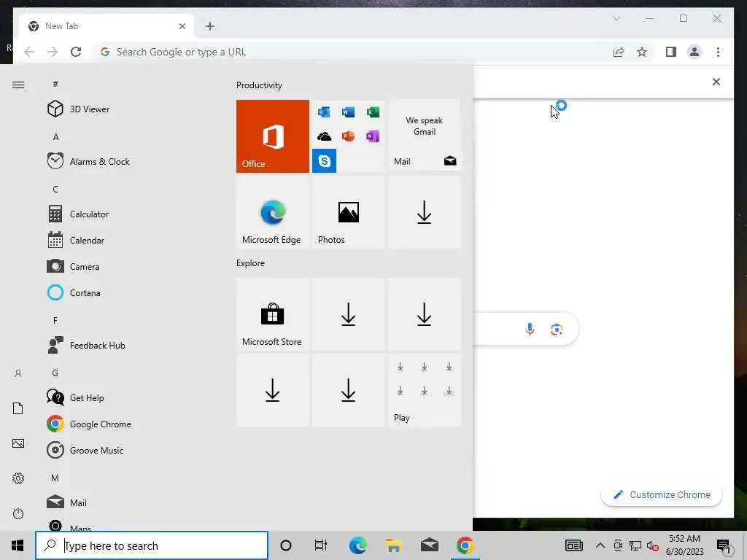Click the Explore group heading
This screenshot has width=747, height=560.
pyautogui.click(x=251, y=263)
